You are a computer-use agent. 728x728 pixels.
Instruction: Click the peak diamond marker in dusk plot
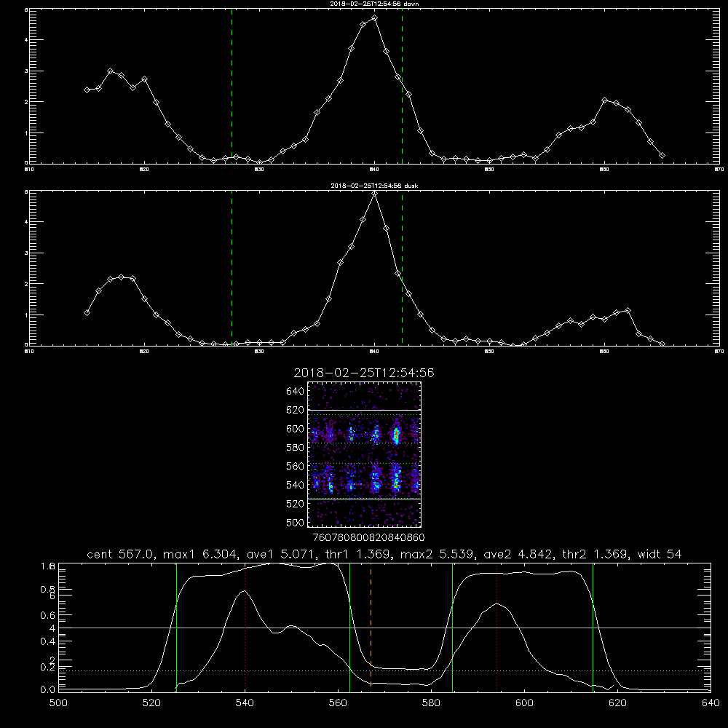pyautogui.click(x=375, y=194)
